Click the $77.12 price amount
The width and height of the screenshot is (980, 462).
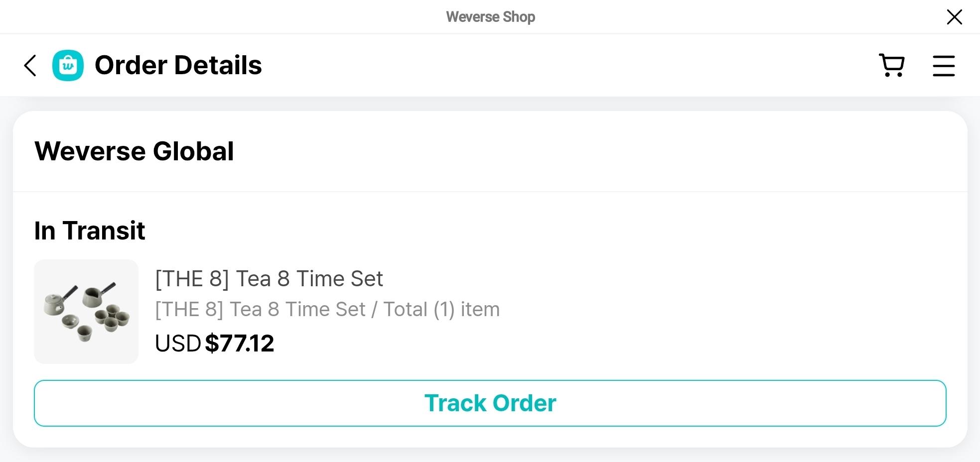(x=240, y=344)
